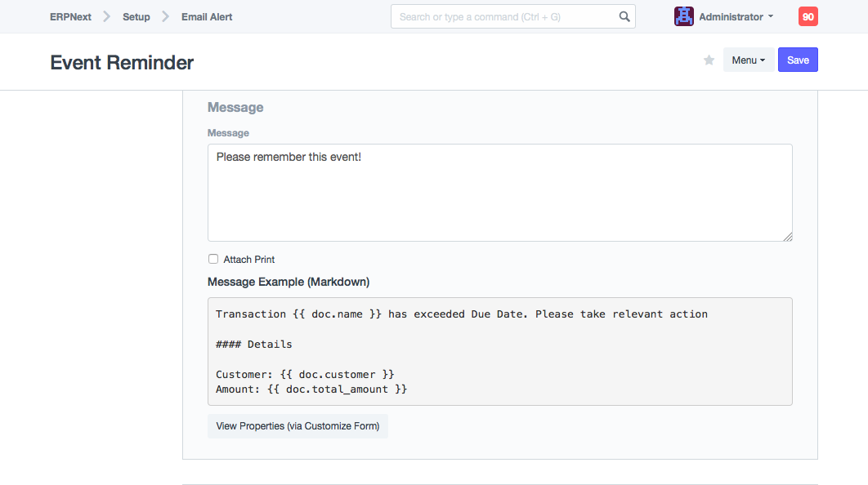
Task: Click the Administrator avatar image
Action: coord(683,16)
